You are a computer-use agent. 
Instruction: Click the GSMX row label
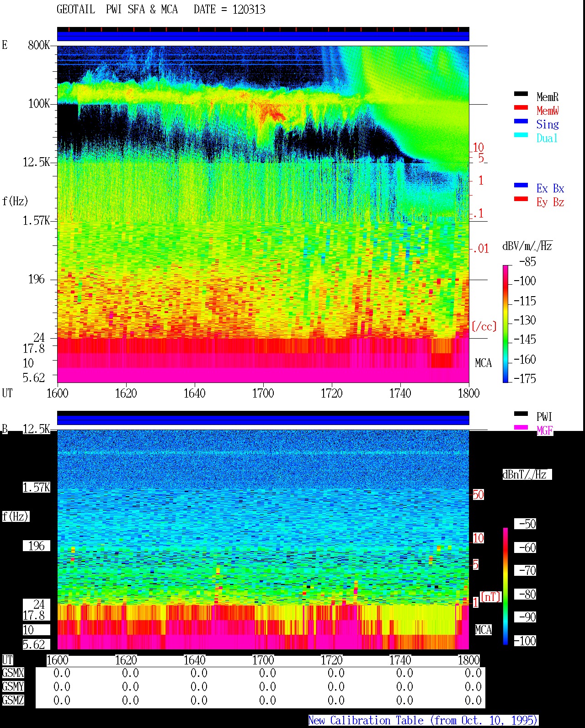tap(13, 673)
